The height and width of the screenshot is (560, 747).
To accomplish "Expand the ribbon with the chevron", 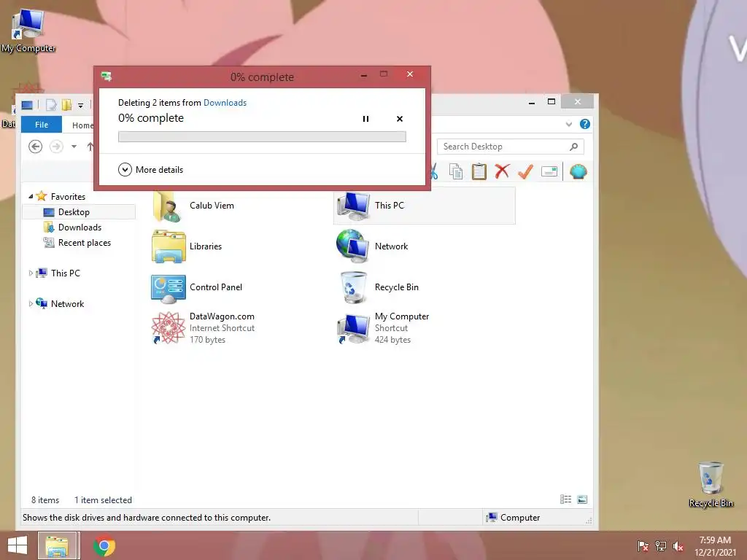I will 569,124.
